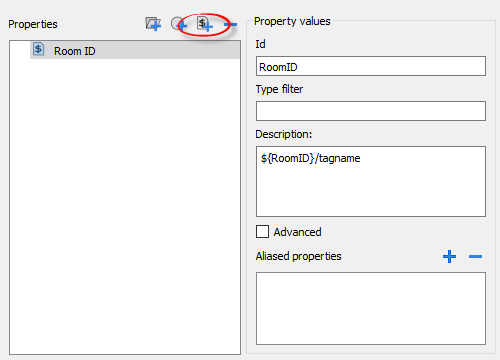Click the dollar icon beside Room ID
Screen dimensions: 500x360
(x=38, y=49)
